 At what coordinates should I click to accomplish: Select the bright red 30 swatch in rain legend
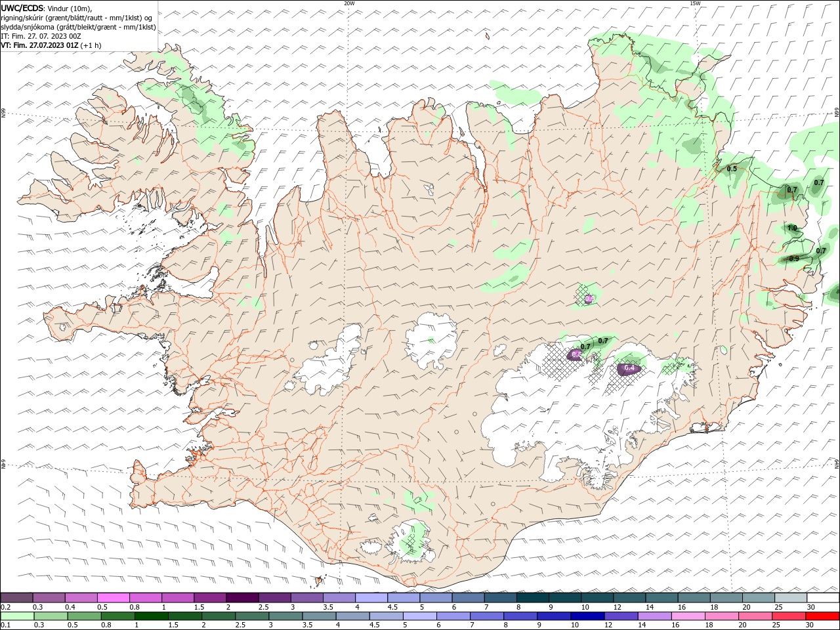pos(823,616)
